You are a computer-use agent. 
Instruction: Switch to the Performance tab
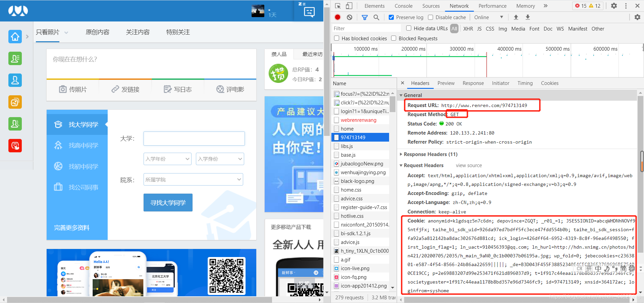(x=492, y=6)
